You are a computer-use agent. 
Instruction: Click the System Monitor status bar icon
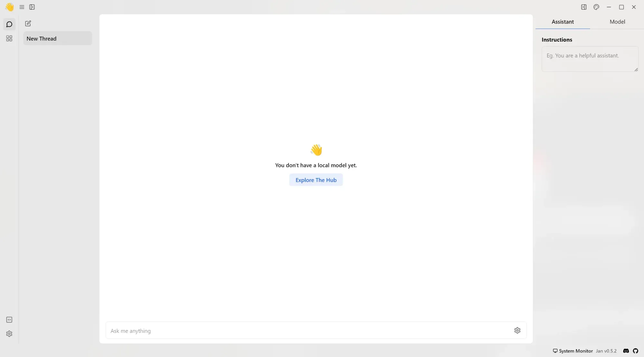[555, 351]
